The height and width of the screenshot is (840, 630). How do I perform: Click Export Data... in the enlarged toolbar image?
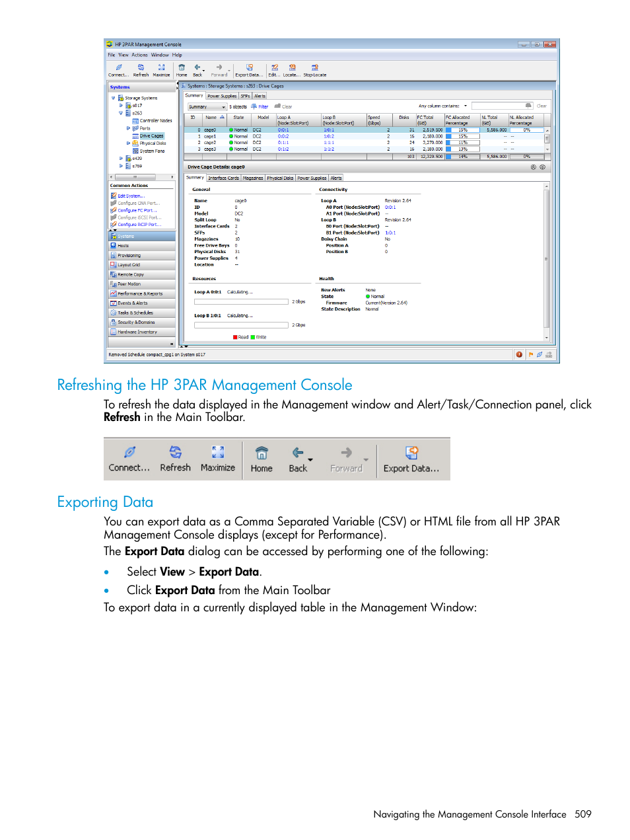tap(411, 459)
